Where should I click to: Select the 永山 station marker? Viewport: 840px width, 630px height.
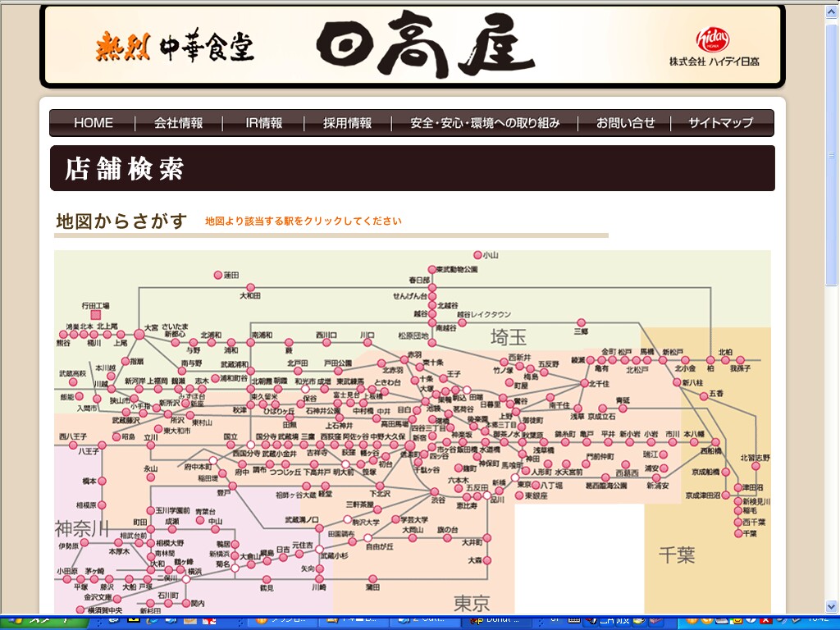coord(151,477)
